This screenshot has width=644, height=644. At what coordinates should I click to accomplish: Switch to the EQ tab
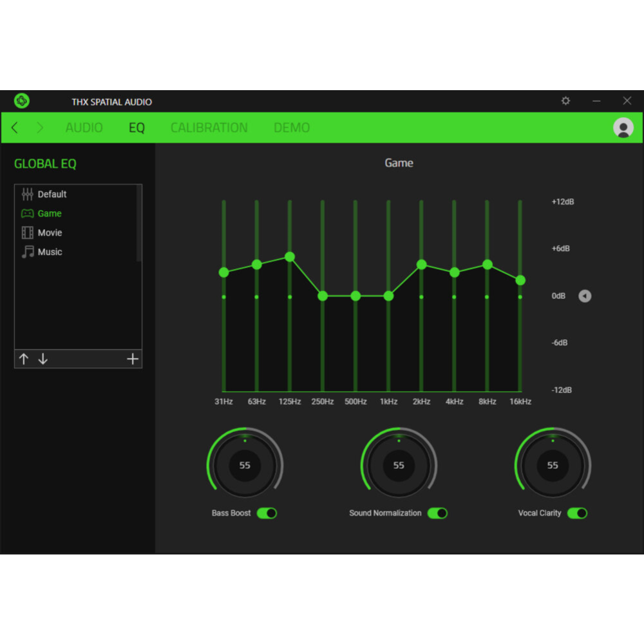tap(137, 128)
